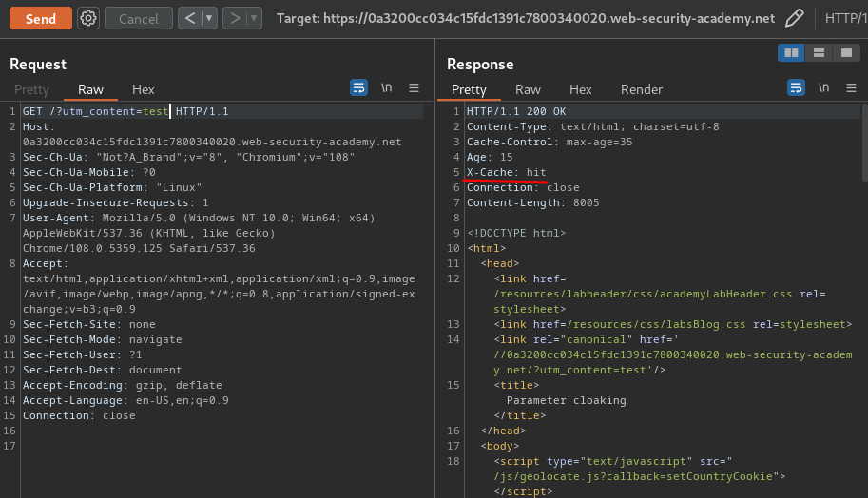Open Request pane hamburger menu
This screenshot has height=498, width=868.
click(414, 87)
